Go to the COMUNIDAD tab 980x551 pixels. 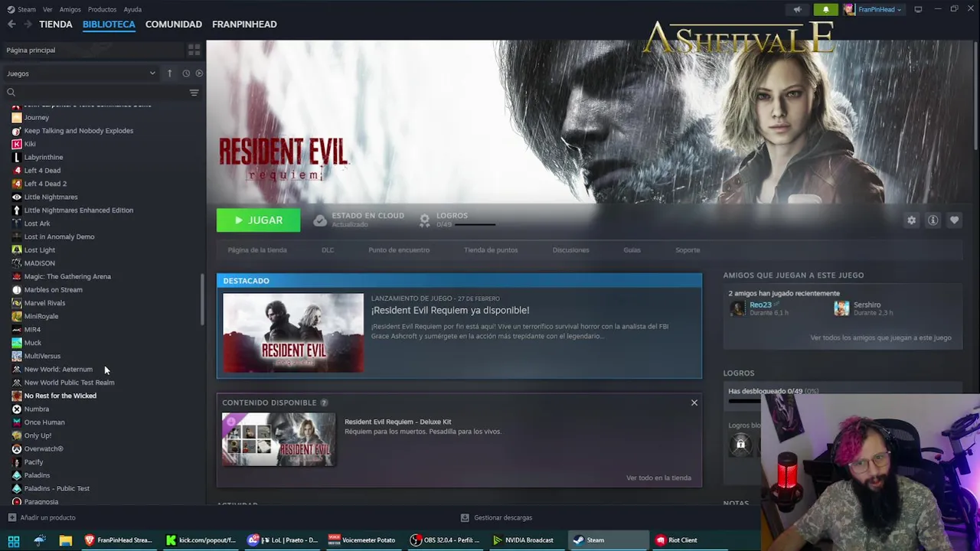pos(174,24)
